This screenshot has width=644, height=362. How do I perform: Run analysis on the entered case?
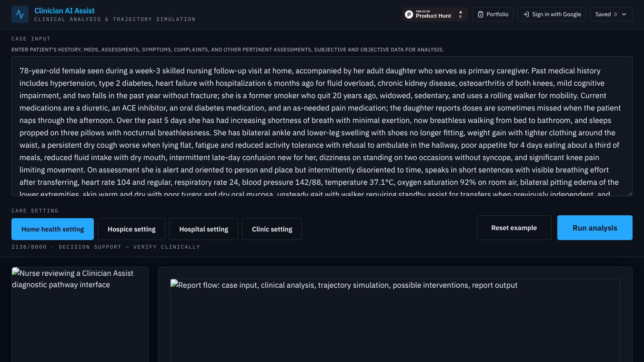pyautogui.click(x=594, y=228)
